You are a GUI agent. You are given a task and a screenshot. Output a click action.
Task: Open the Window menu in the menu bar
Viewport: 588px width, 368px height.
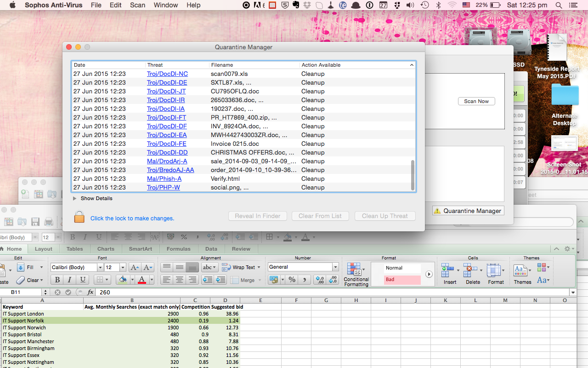(x=165, y=5)
